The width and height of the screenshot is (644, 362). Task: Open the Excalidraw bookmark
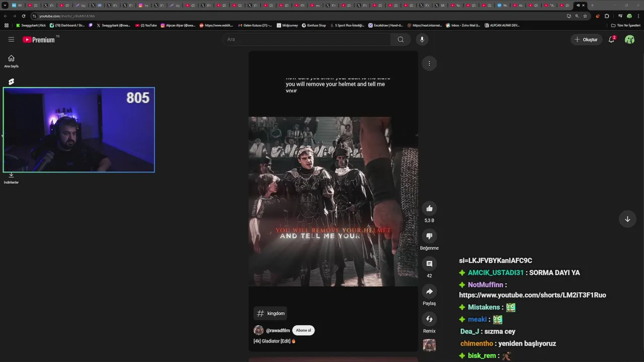[x=386, y=25]
